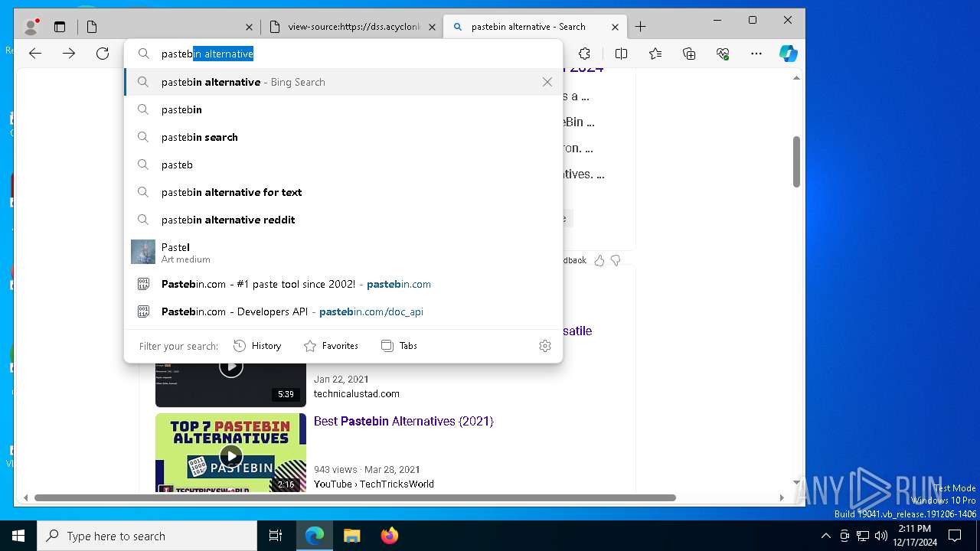
Task: Switch to the view-source tab
Action: pyautogui.click(x=351, y=27)
